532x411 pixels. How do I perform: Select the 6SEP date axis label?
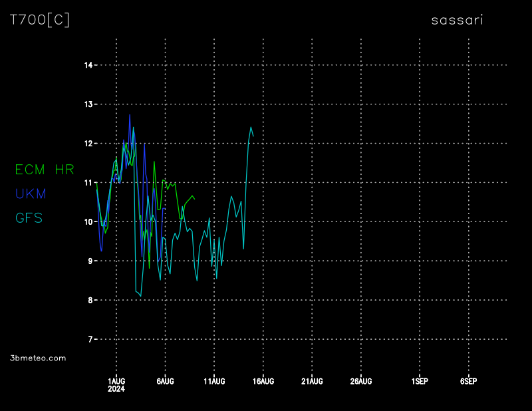[x=469, y=381]
